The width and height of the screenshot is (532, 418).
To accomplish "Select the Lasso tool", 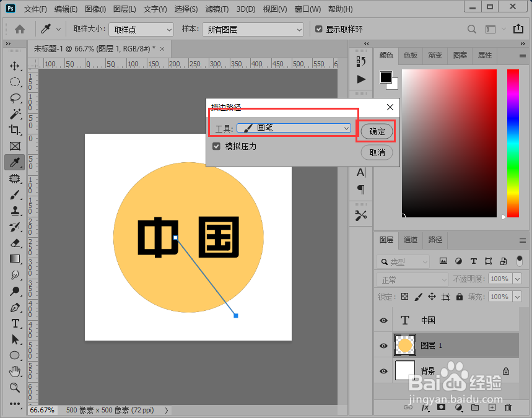I will click(14, 98).
